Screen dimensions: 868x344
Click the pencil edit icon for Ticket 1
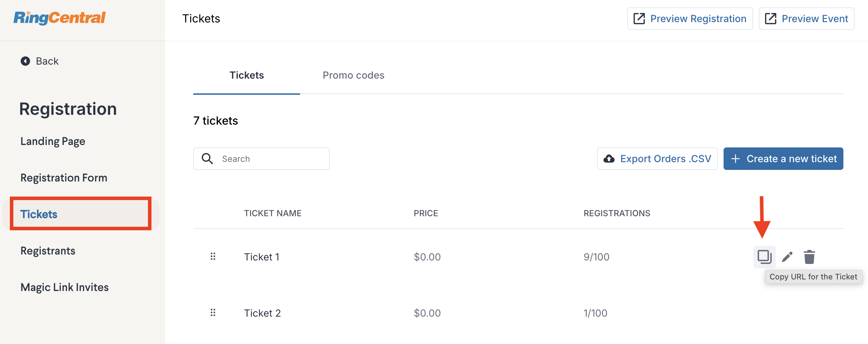pos(787,257)
